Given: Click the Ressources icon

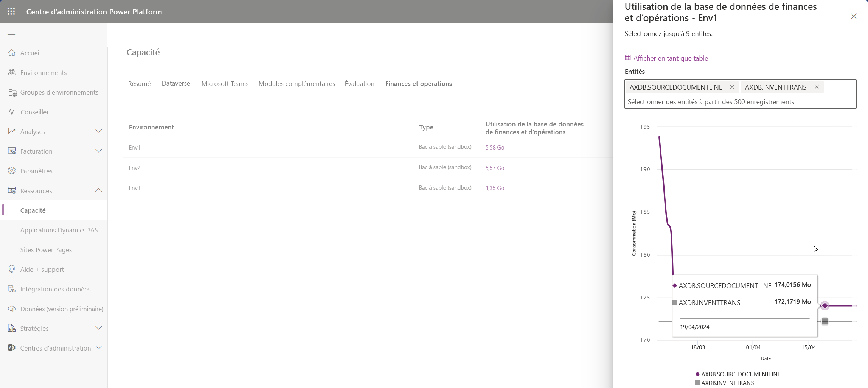Looking at the screenshot, I should [12, 190].
